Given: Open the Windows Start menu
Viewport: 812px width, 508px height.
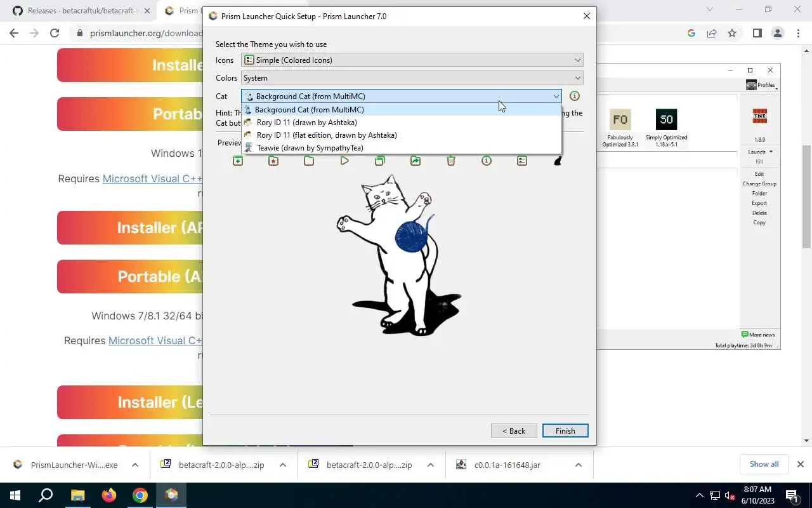Looking at the screenshot, I should (x=15, y=495).
